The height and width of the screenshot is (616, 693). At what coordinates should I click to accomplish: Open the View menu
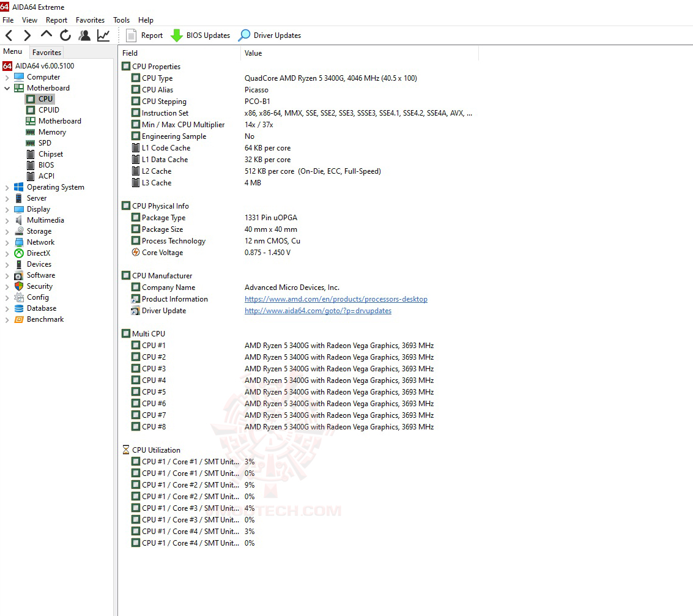pyautogui.click(x=29, y=20)
